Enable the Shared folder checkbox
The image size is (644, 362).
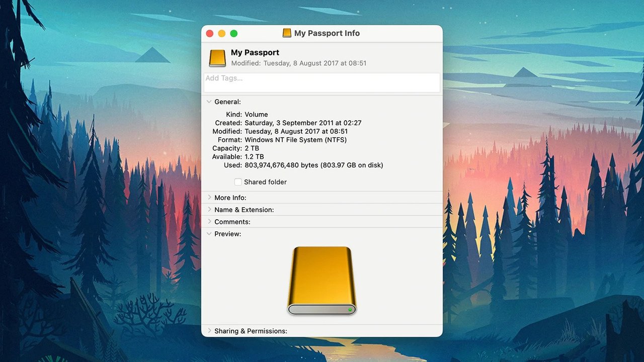point(238,182)
